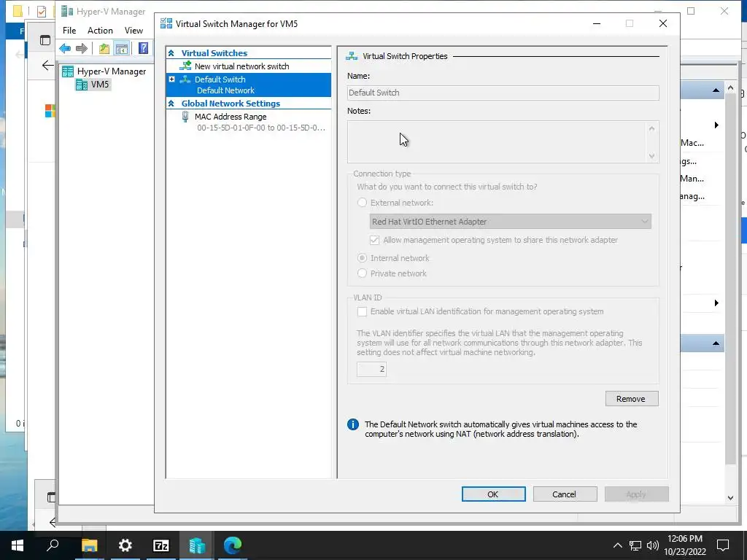Collapse the Global Network Settings section
The height and width of the screenshot is (560, 747).
coord(171,104)
